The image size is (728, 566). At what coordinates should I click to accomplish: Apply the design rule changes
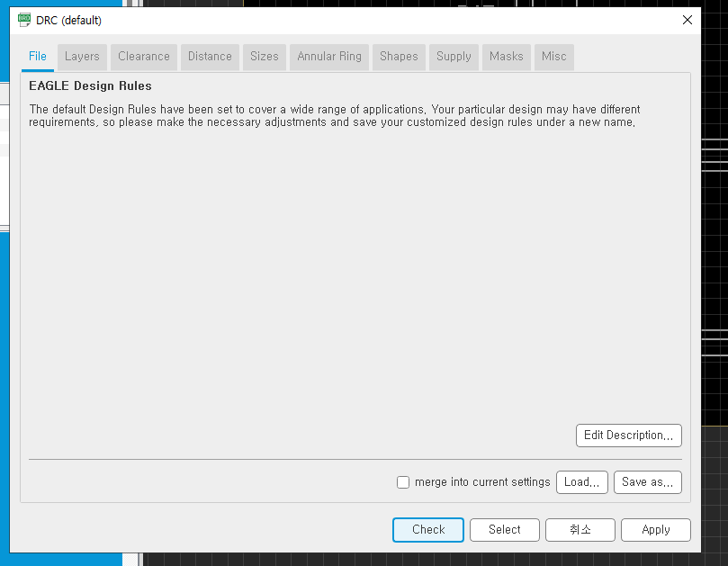(656, 530)
